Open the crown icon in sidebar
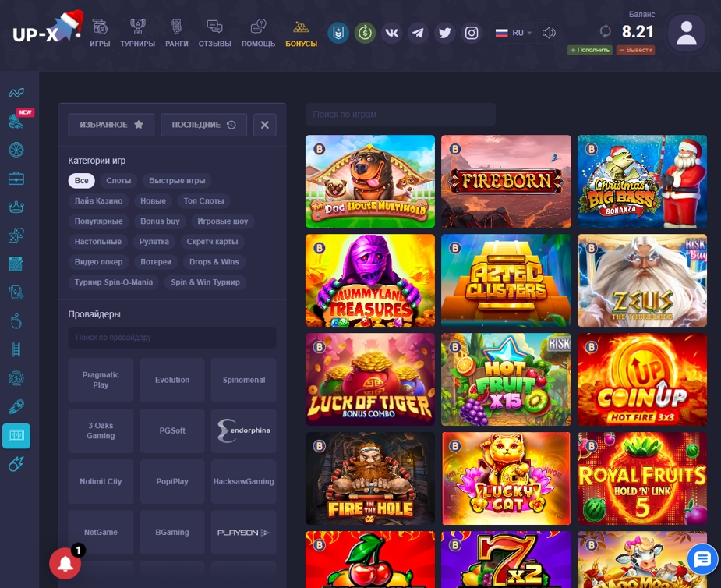The width and height of the screenshot is (721, 588). [16, 207]
